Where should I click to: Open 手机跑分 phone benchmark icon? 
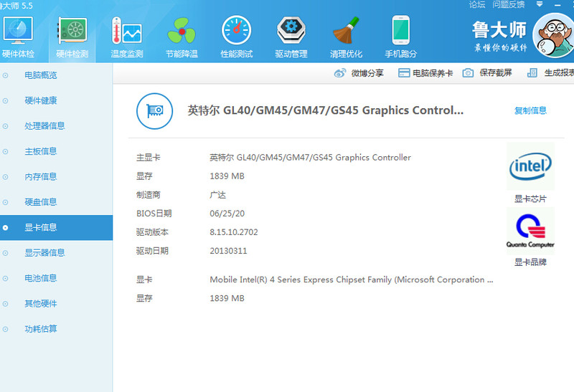pyautogui.click(x=401, y=30)
